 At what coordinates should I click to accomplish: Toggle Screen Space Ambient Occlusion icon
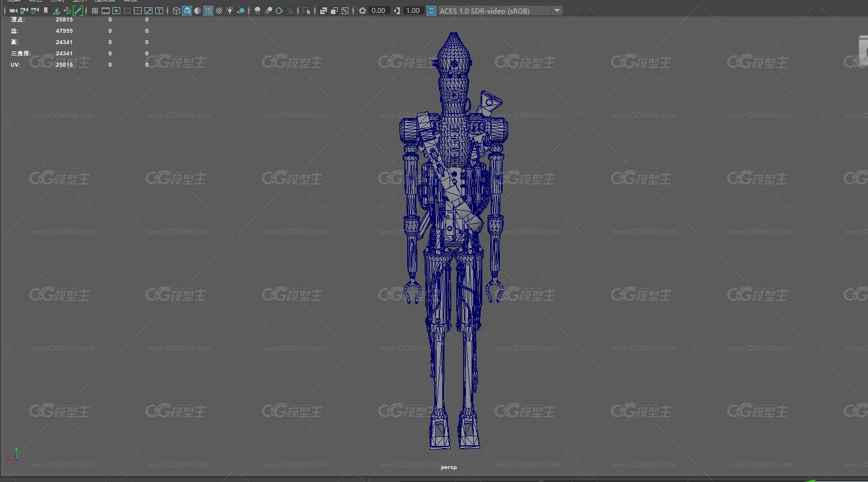[258, 11]
